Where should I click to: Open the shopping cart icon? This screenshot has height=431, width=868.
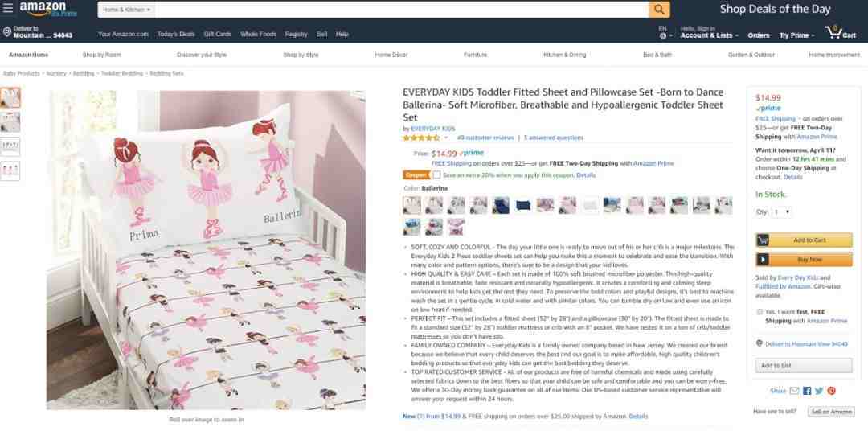[841, 32]
